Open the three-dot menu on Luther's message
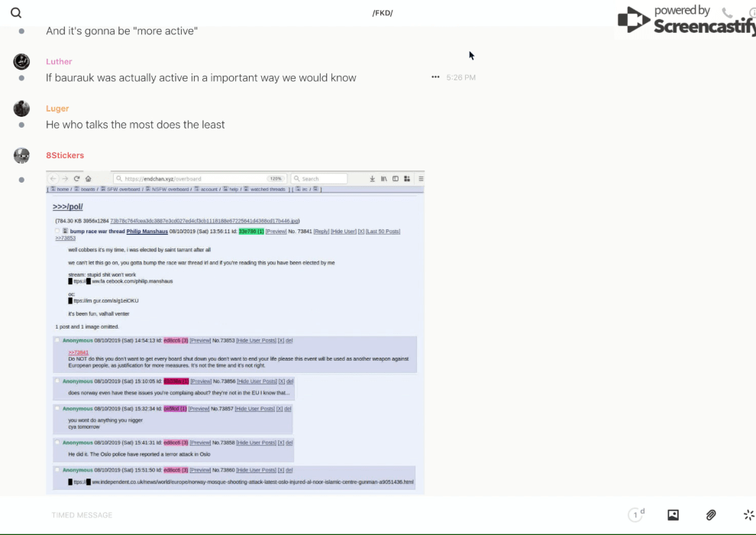Screen dimensions: 756x535 pyautogui.click(x=435, y=77)
